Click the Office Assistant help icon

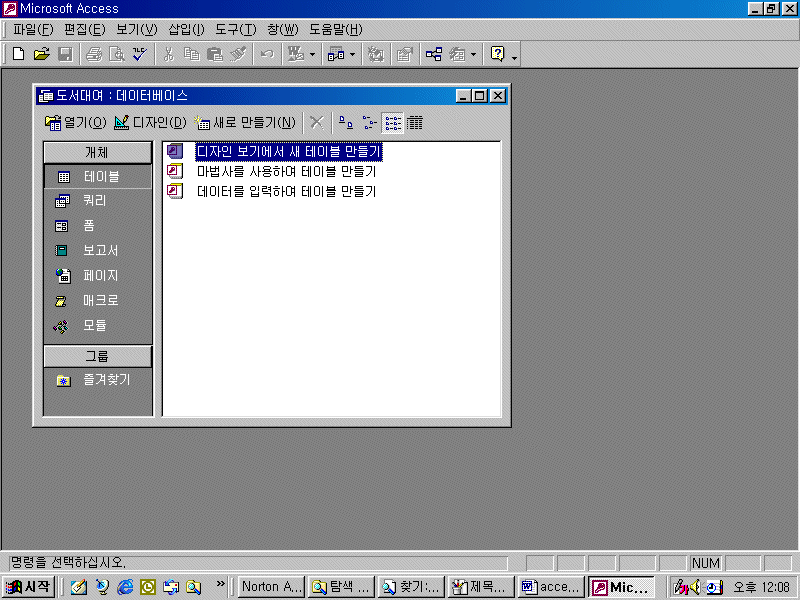497,54
